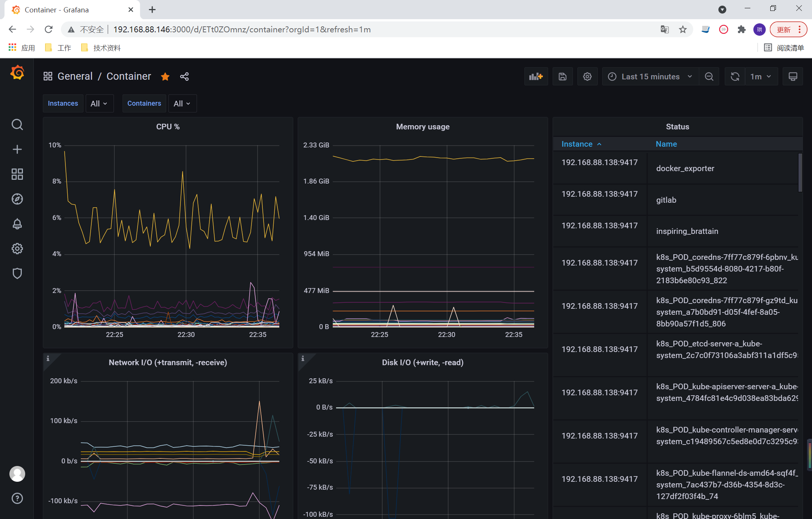Refresh the dashboard now
812x519 pixels.
[x=735, y=77]
